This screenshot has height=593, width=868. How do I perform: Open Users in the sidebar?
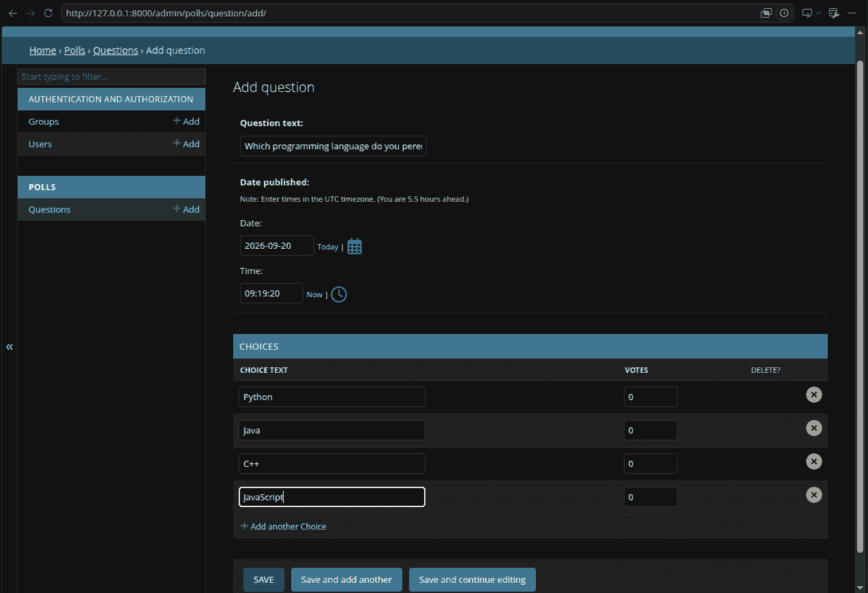click(x=40, y=144)
